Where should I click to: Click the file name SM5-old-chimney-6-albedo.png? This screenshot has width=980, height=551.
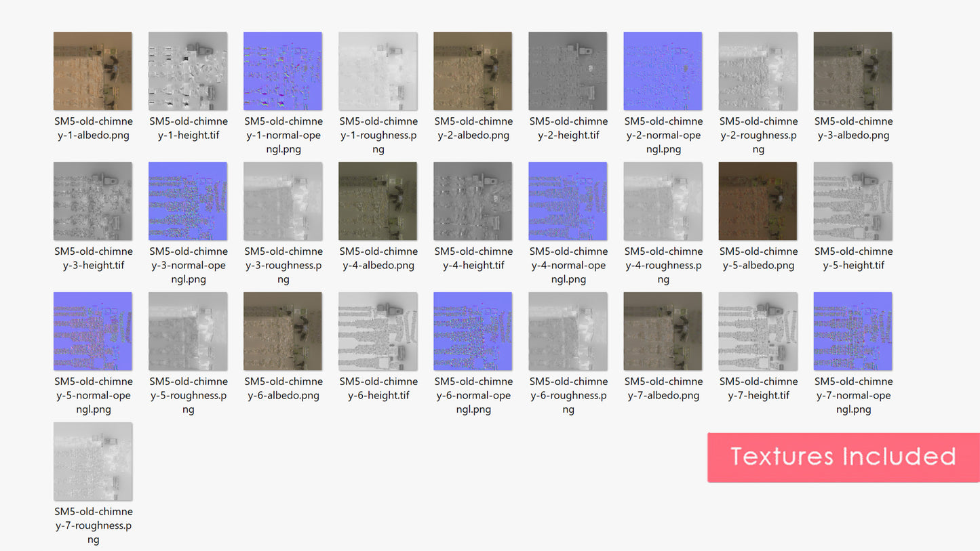click(283, 388)
